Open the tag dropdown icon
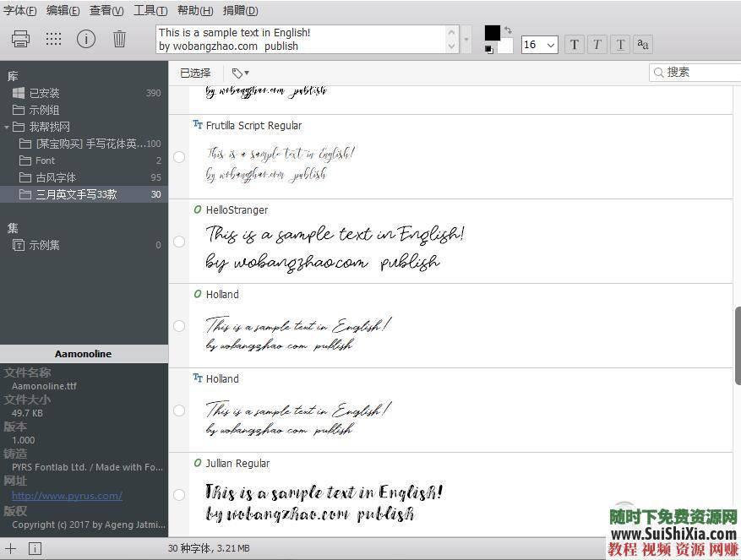The width and height of the screenshot is (741, 560). pyautogui.click(x=240, y=73)
